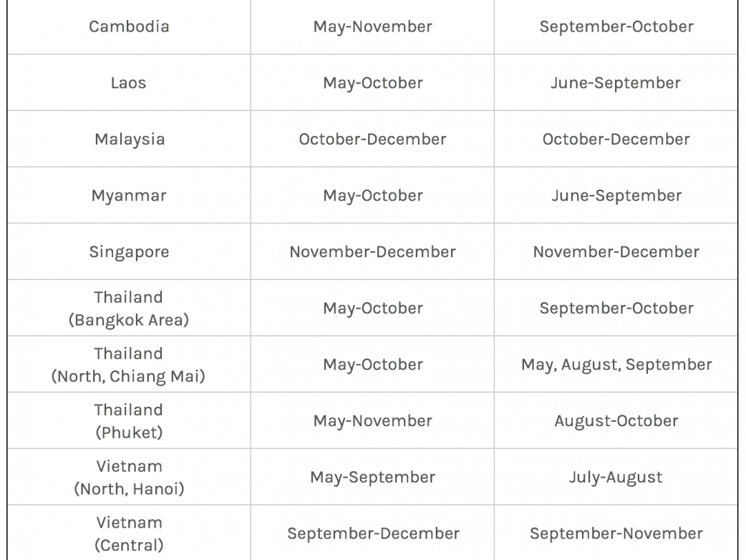746x560 pixels.
Task: Click the Vietnam (North, Hanoi) cell
Action: pos(129,477)
